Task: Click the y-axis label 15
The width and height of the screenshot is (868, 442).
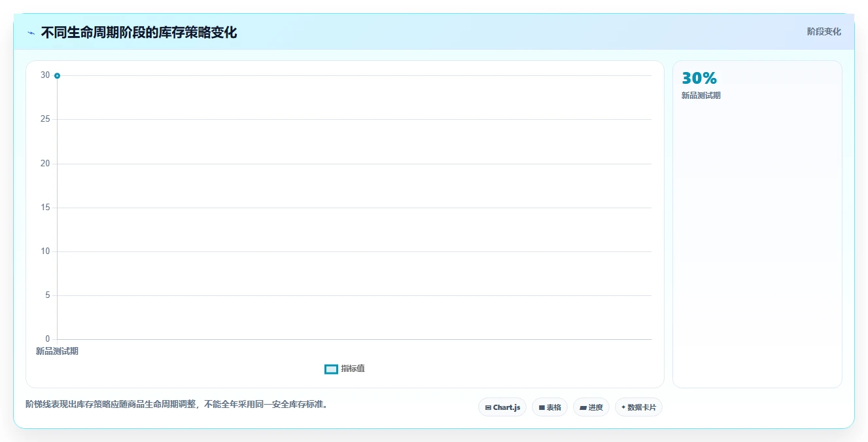Action: (45, 208)
